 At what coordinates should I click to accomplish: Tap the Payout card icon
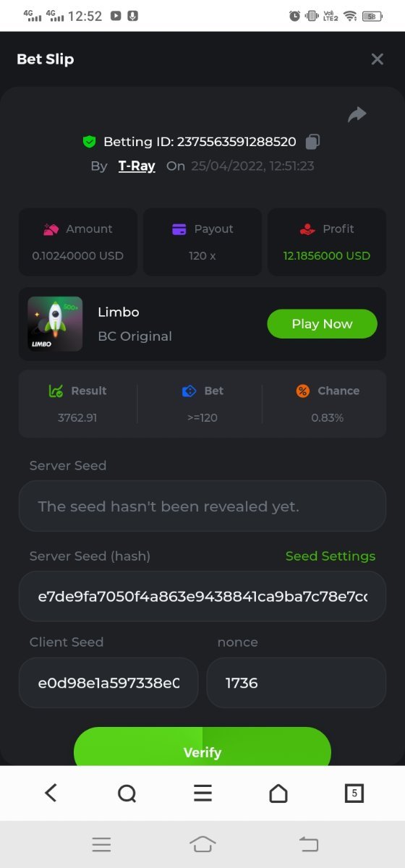179,229
